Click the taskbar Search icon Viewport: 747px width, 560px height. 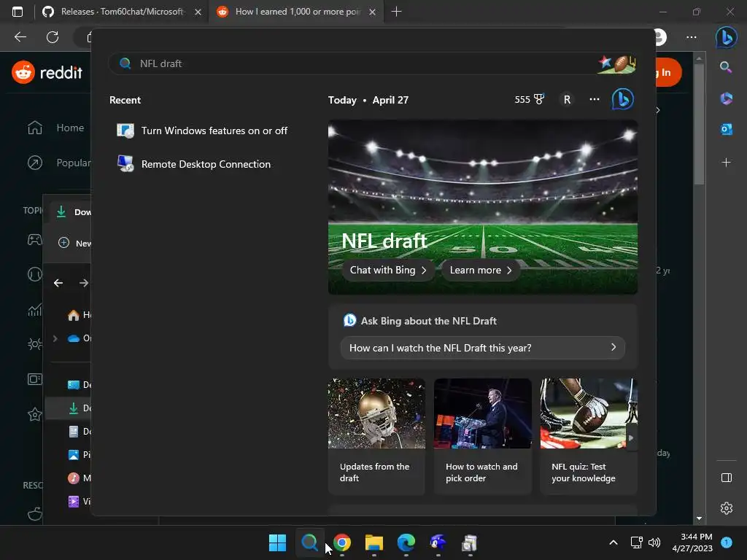(309, 542)
